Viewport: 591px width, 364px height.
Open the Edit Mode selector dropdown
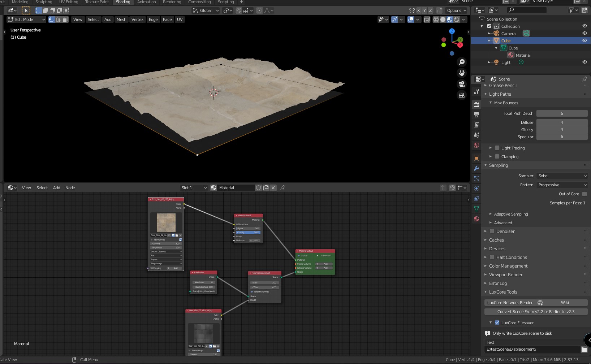[27, 19]
